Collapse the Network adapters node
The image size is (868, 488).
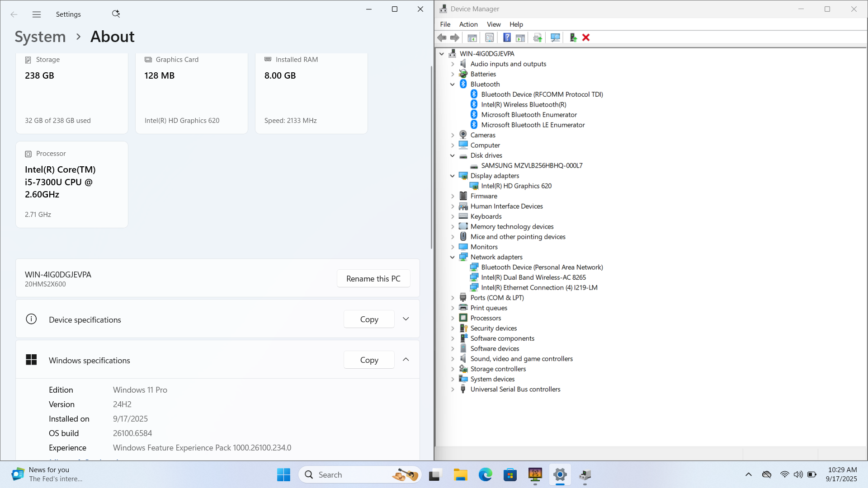click(x=453, y=257)
